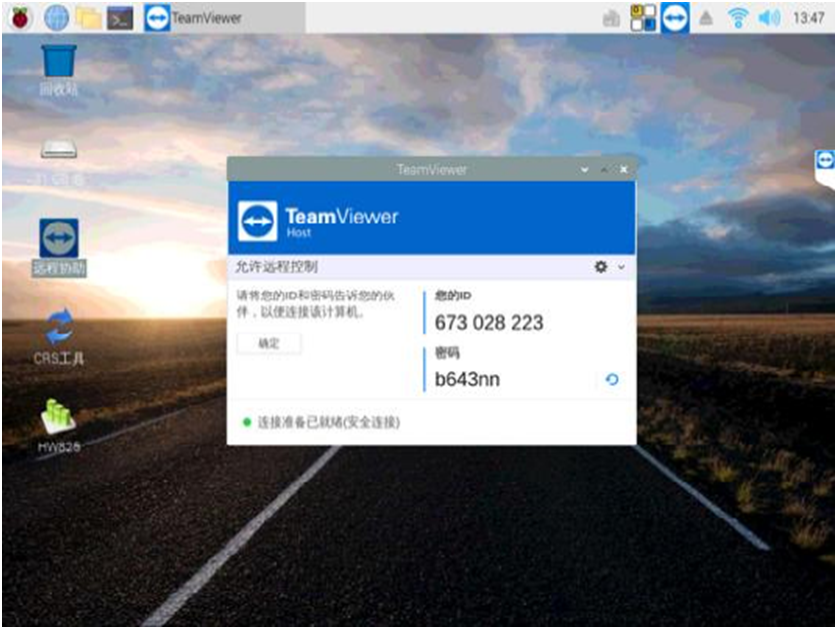This screenshot has width=837, height=629.
Task: Open TeamViewer settings gear icon
Action: [x=600, y=267]
